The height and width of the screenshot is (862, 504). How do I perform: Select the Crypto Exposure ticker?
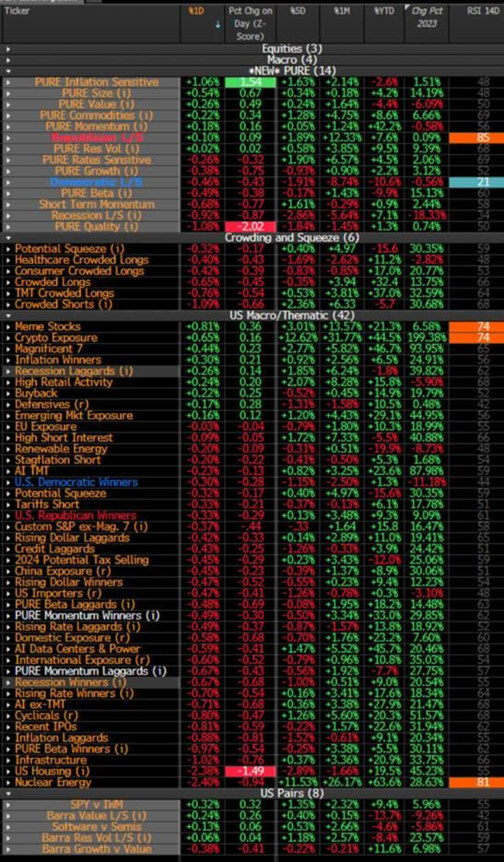tap(56, 338)
